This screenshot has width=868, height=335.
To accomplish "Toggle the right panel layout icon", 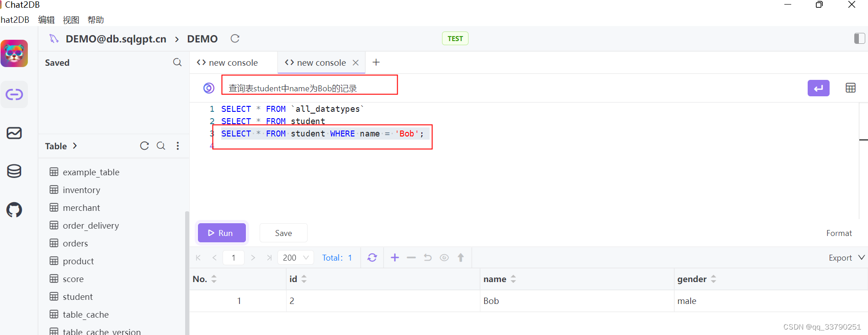I will [x=859, y=38].
